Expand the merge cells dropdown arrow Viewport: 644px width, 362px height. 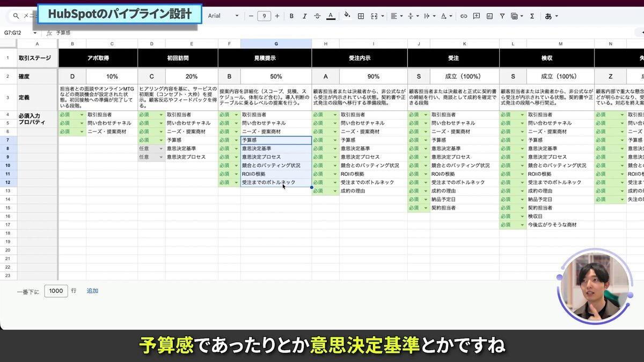pos(383,16)
